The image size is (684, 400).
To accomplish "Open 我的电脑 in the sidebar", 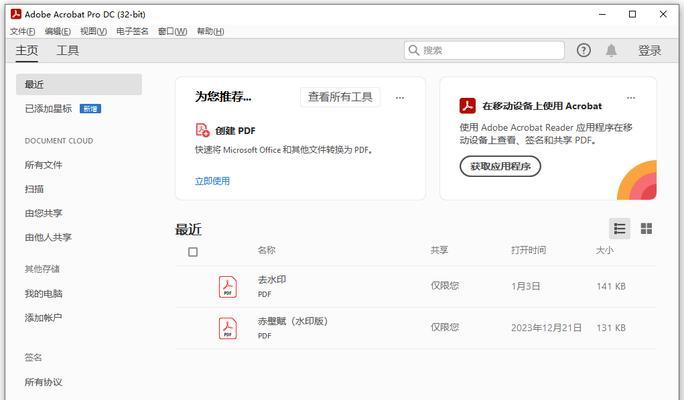I will tap(43, 294).
